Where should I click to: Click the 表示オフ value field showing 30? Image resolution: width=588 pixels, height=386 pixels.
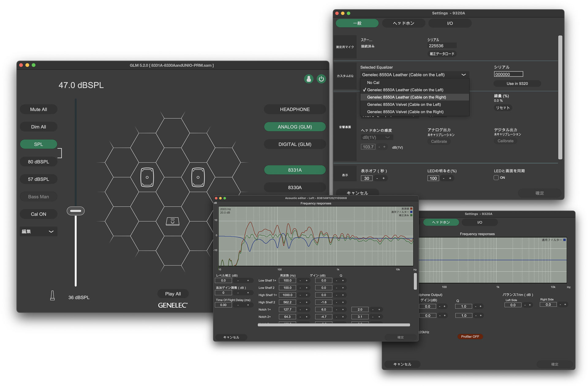click(x=367, y=178)
